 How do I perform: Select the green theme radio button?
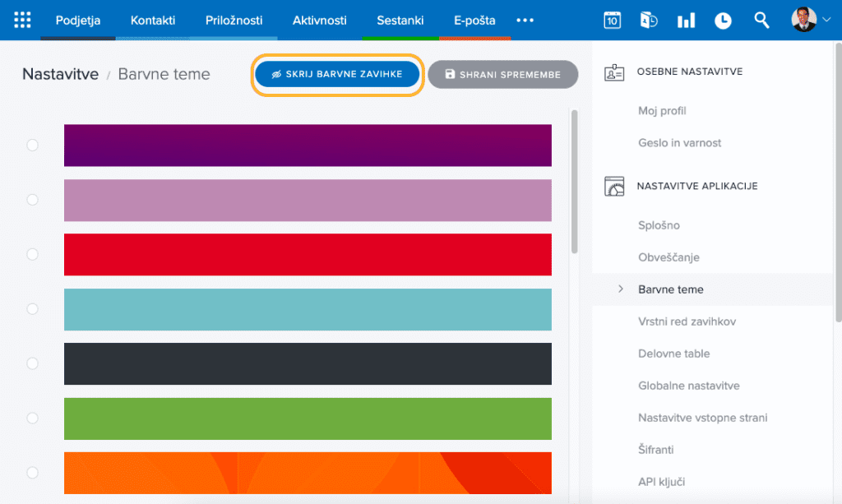[33, 418]
